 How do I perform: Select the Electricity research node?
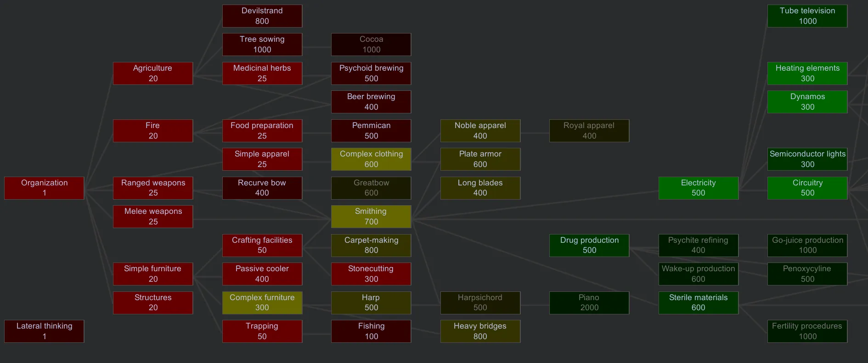698,188
